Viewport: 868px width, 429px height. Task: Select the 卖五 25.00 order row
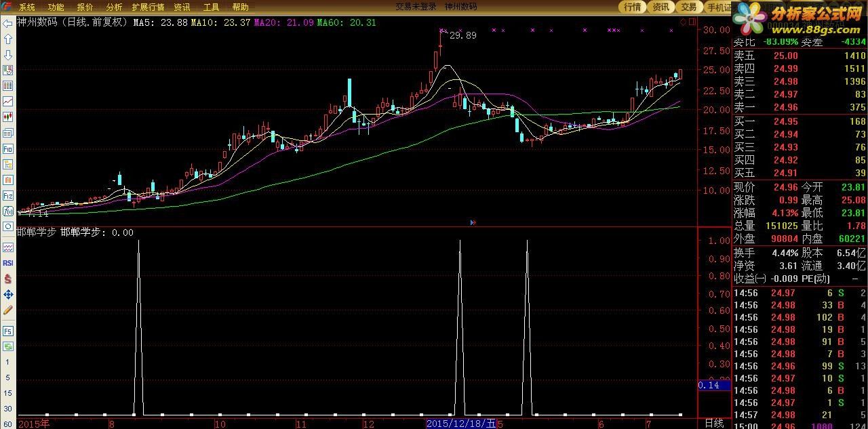(800, 56)
